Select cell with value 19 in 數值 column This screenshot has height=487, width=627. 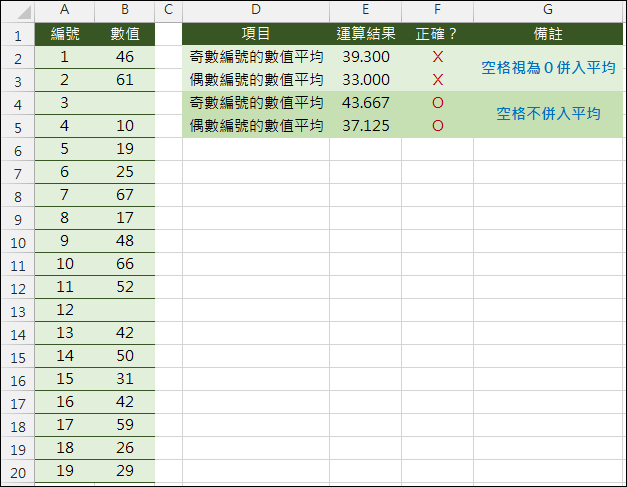pos(125,149)
